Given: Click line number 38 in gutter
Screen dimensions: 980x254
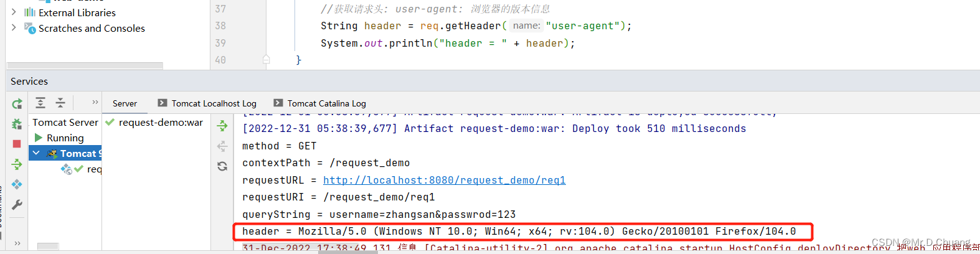Looking at the screenshot, I should (220, 26).
